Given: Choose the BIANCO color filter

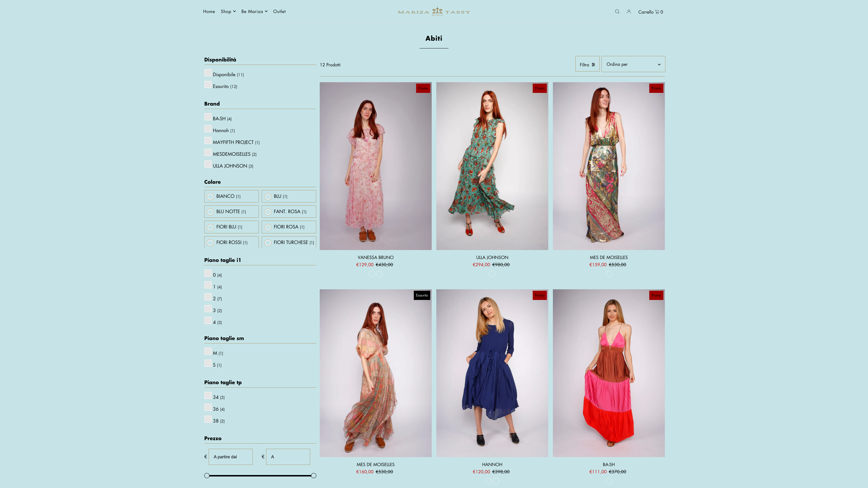Looking at the screenshot, I should (x=231, y=196).
